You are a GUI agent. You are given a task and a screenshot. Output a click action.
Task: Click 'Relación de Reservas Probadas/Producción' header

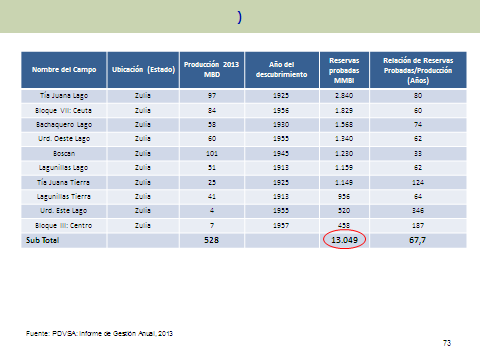418,70
